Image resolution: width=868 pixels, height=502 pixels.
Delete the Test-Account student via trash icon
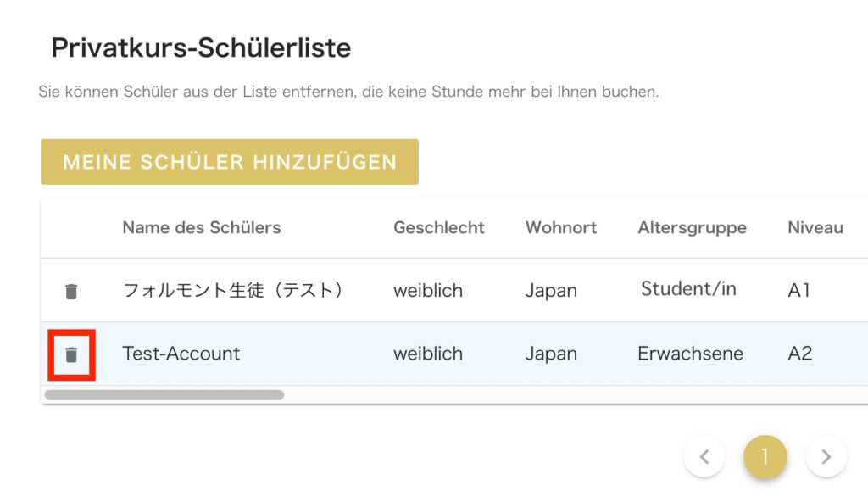tap(71, 354)
